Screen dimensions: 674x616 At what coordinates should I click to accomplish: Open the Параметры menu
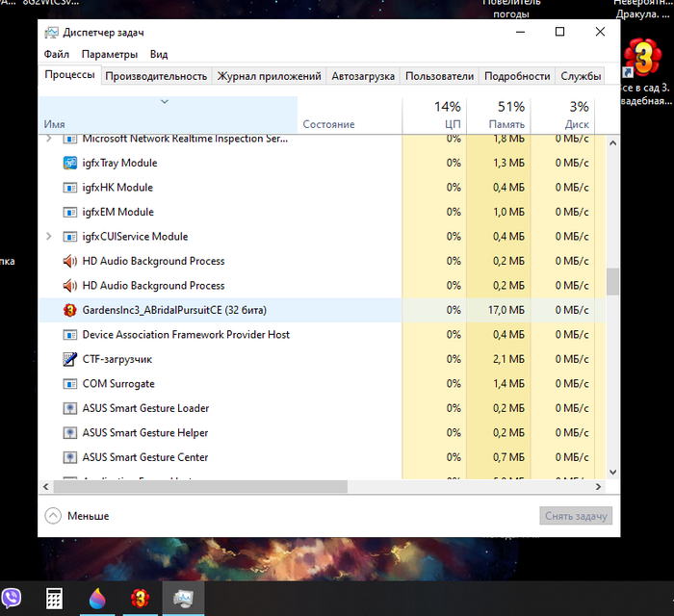pyautogui.click(x=110, y=55)
